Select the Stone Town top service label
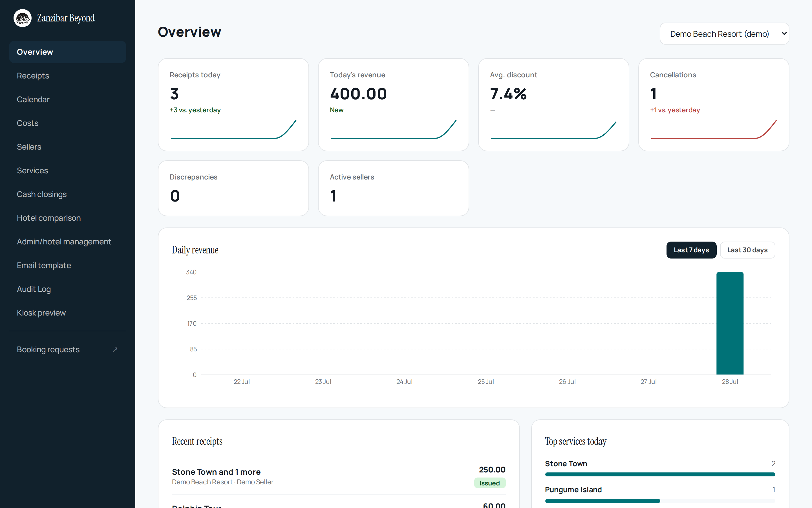The image size is (812, 508). 566,464
